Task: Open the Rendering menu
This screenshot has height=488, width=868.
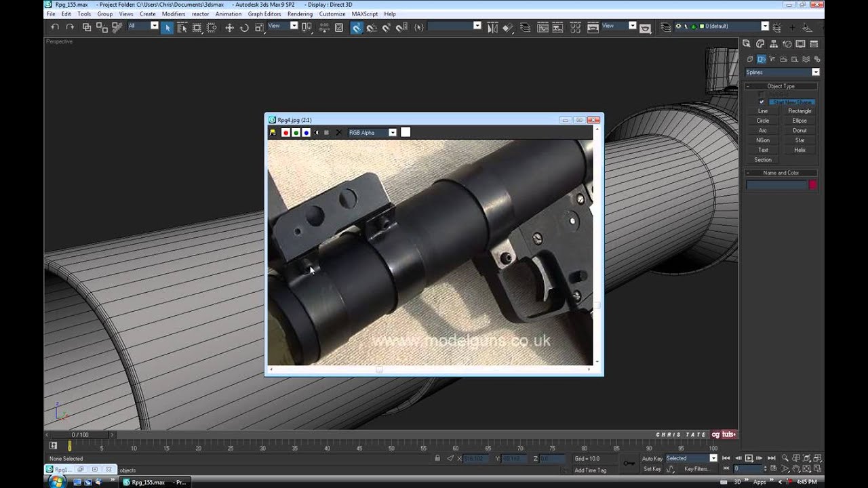Action: click(300, 14)
